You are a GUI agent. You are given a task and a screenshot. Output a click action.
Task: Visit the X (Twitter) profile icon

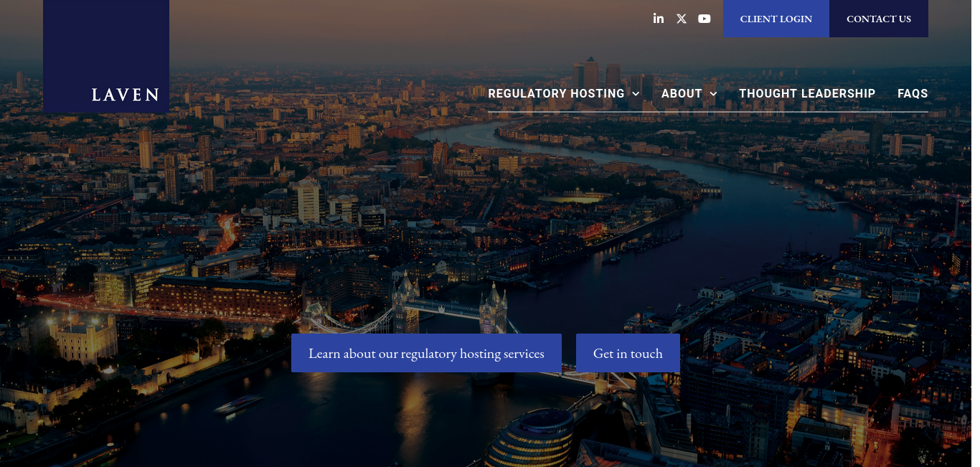pyautogui.click(x=682, y=19)
